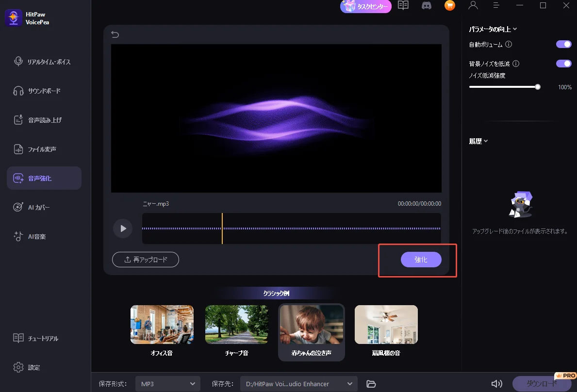Click the speaker volume icon
Screen dimensions: 577x392
tap(496, 384)
